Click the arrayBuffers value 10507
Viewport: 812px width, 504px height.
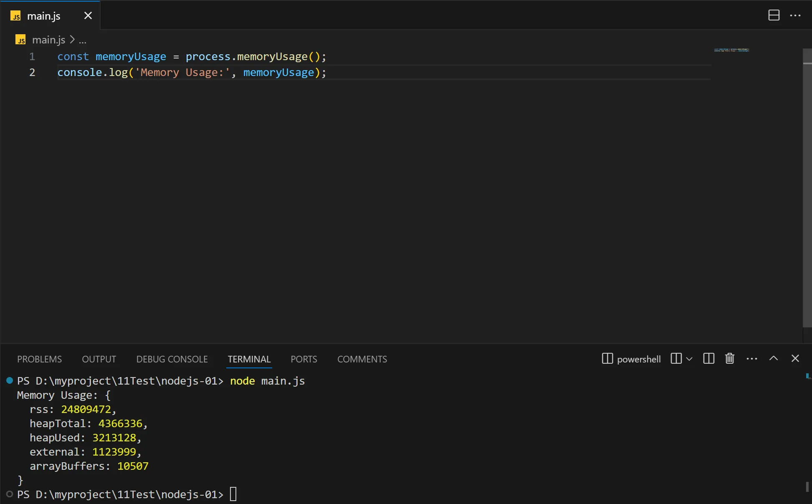(133, 466)
